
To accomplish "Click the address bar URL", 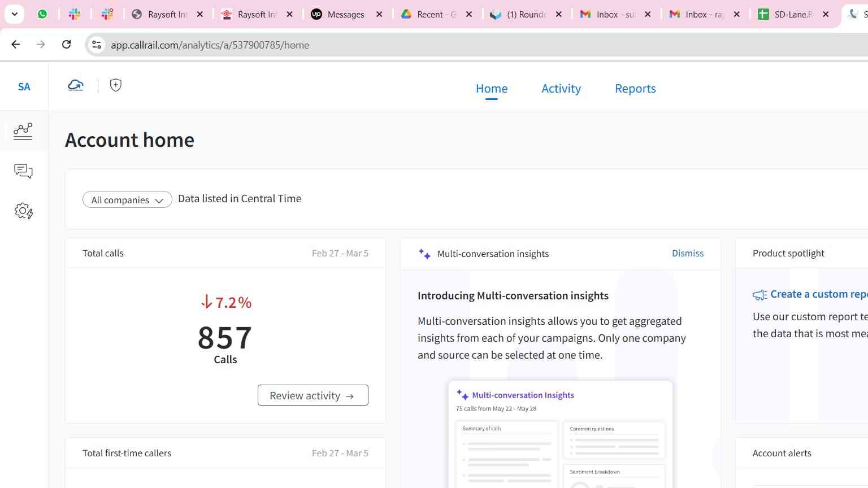I will click(x=210, y=45).
